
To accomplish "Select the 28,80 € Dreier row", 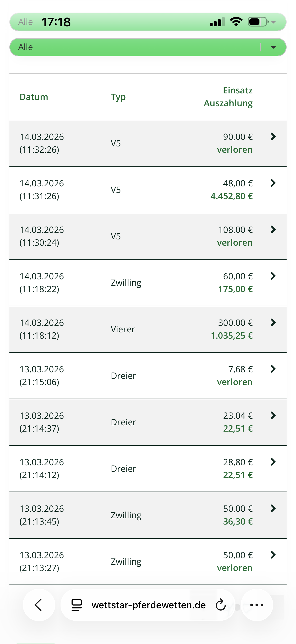I will pos(148,468).
